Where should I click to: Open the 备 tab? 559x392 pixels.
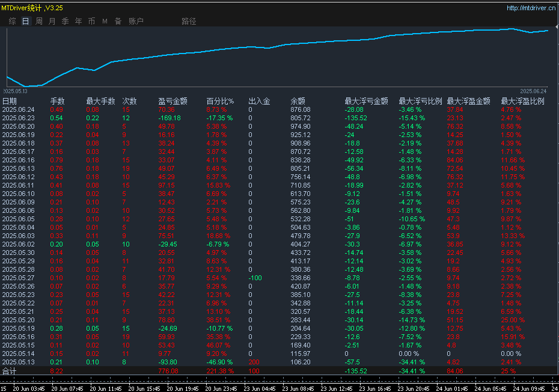coord(118,21)
